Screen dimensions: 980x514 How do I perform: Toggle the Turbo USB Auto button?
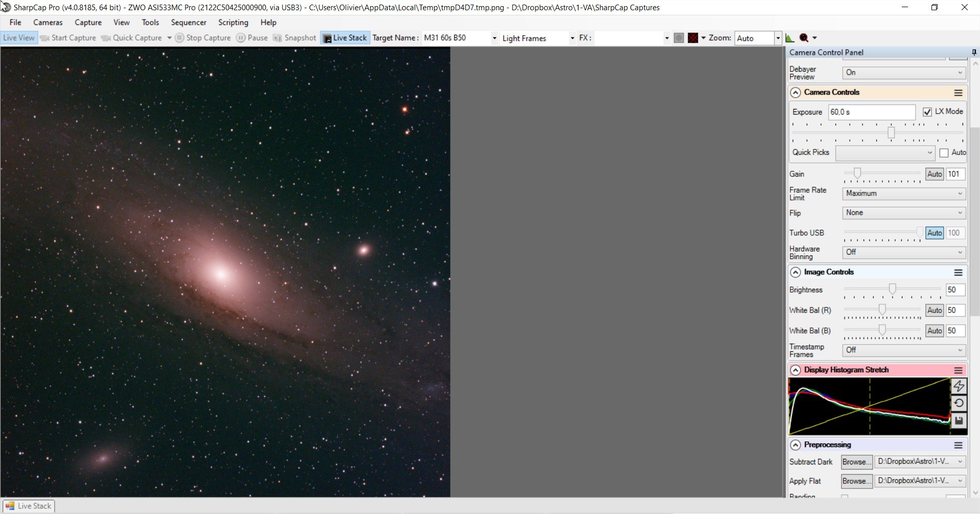click(935, 233)
